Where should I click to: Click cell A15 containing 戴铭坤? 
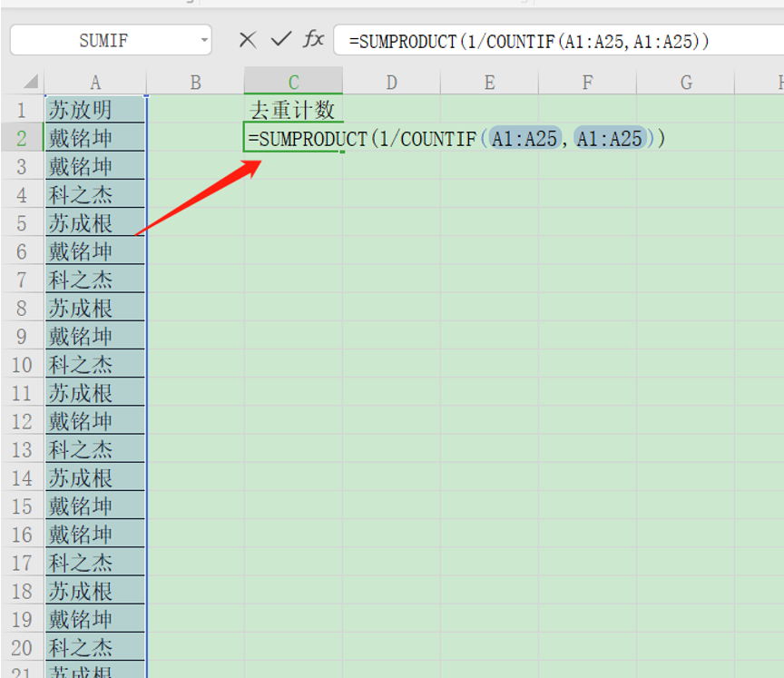95,505
